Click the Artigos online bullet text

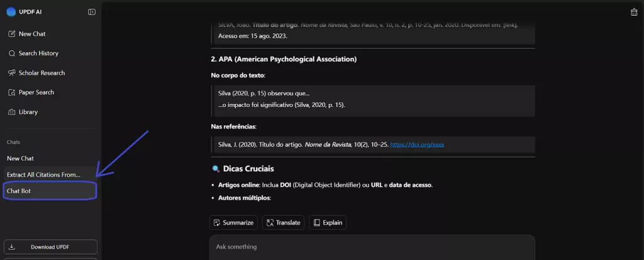pos(325,185)
